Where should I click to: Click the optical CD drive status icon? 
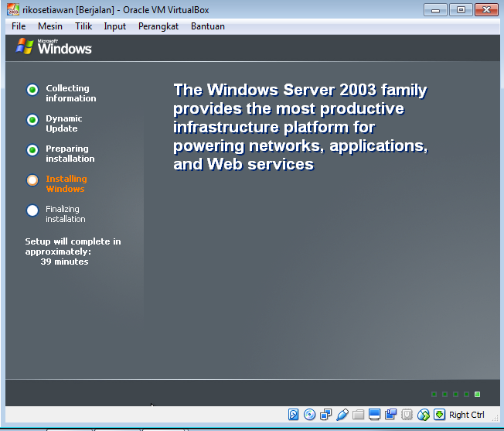(x=309, y=415)
